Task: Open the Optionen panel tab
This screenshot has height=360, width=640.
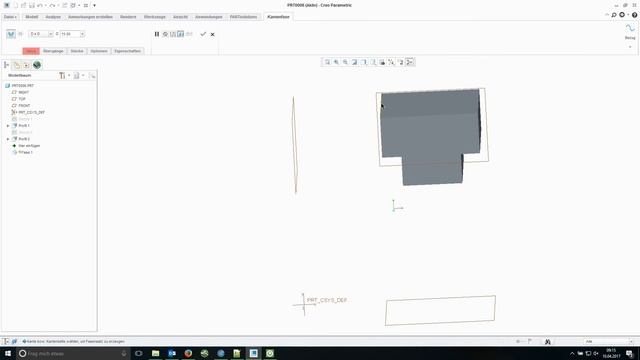Action: (99, 51)
